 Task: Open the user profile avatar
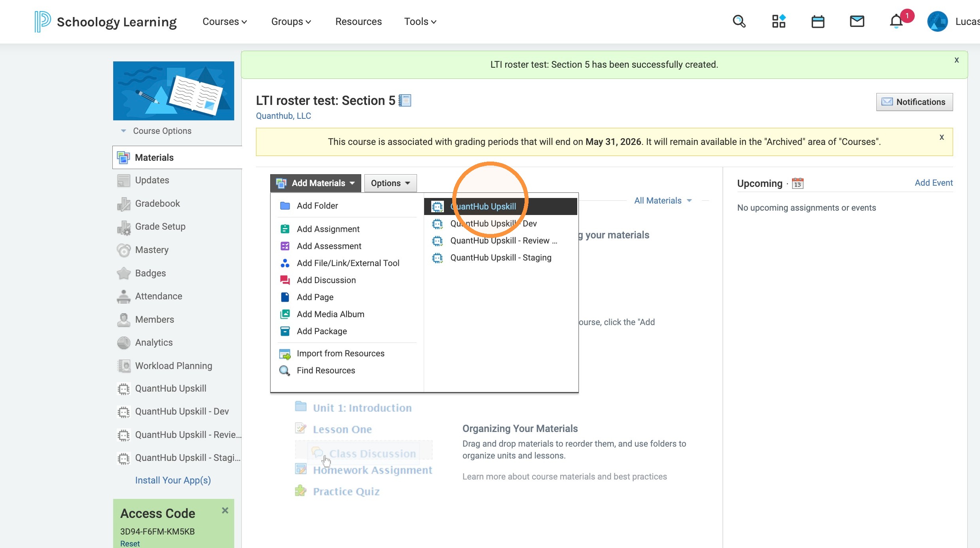pos(937,21)
